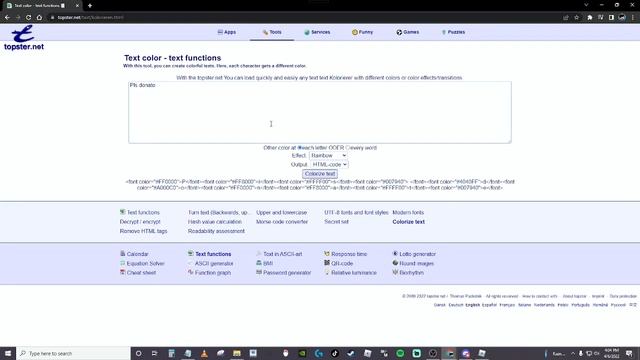
Task: Click the Function graph icon
Action: (x=191, y=272)
